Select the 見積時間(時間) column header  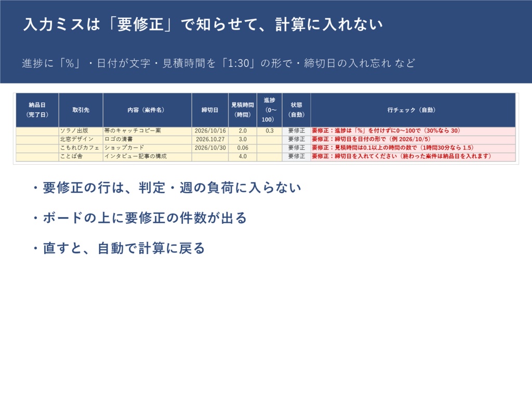[x=243, y=110]
